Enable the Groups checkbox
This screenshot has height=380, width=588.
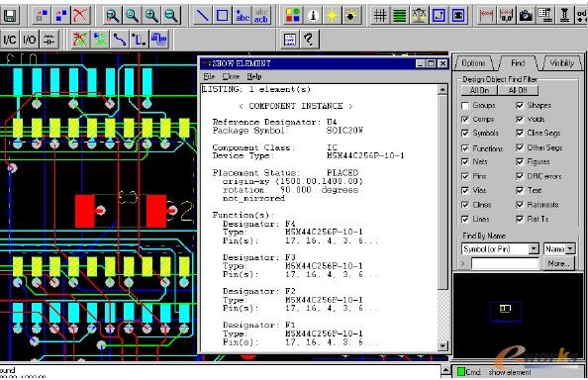click(465, 106)
